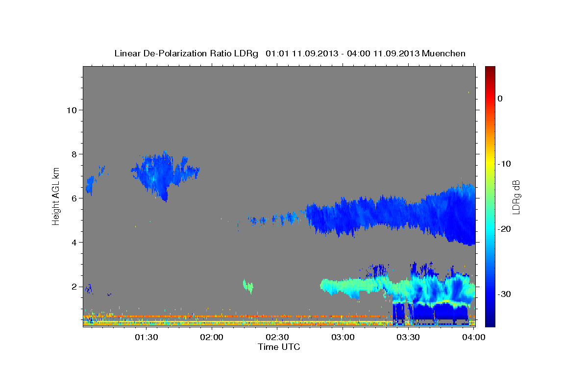Click the dark red top of colorbar
Screen dimensions: 588x392
(490, 71)
